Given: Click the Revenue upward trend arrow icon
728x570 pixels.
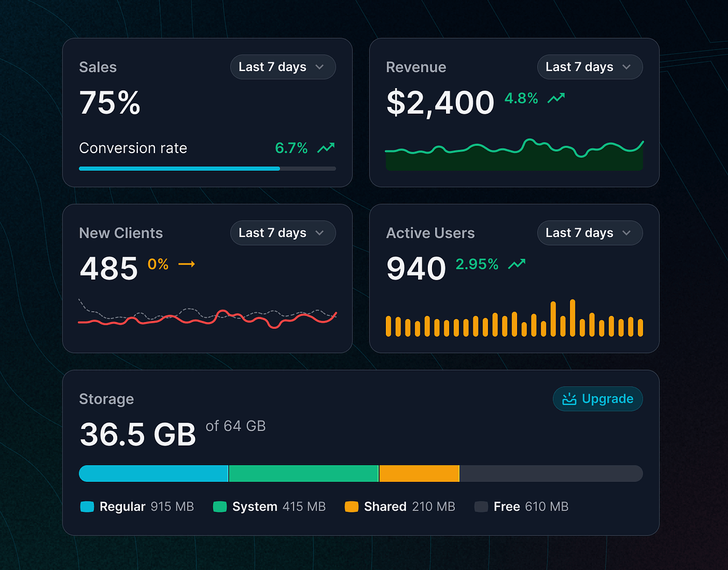Looking at the screenshot, I should click(x=556, y=98).
